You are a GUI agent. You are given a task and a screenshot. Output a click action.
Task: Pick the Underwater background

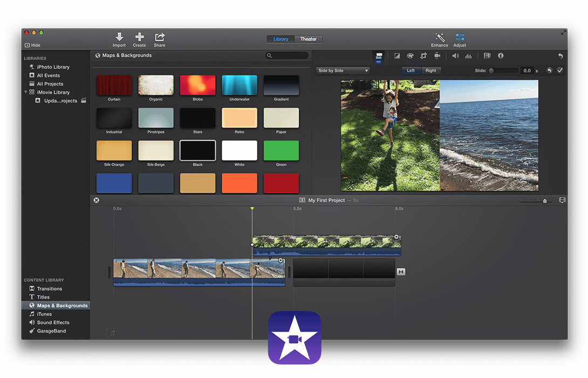click(240, 85)
